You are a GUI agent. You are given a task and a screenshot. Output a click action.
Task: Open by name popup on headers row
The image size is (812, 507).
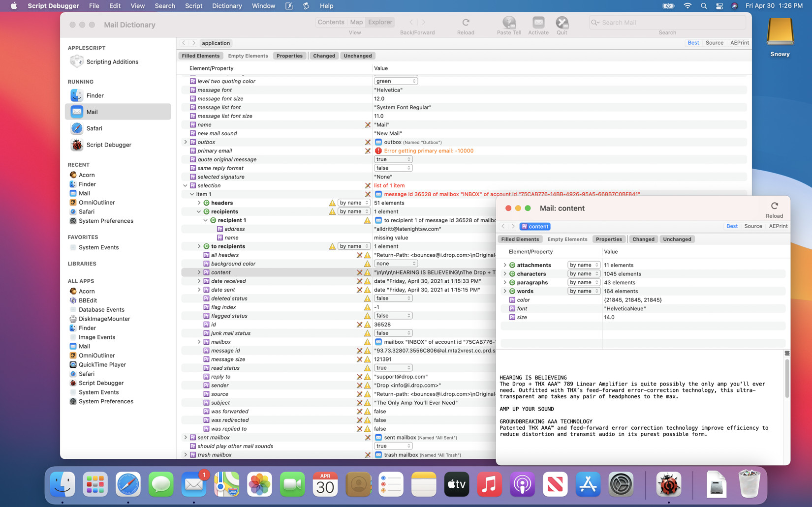(x=354, y=203)
